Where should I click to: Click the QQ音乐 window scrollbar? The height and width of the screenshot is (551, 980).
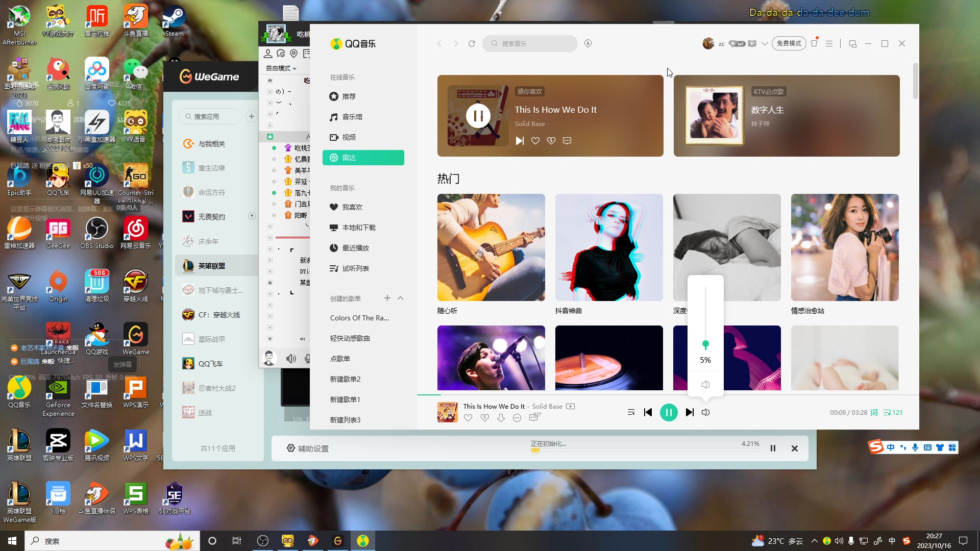tap(916, 82)
